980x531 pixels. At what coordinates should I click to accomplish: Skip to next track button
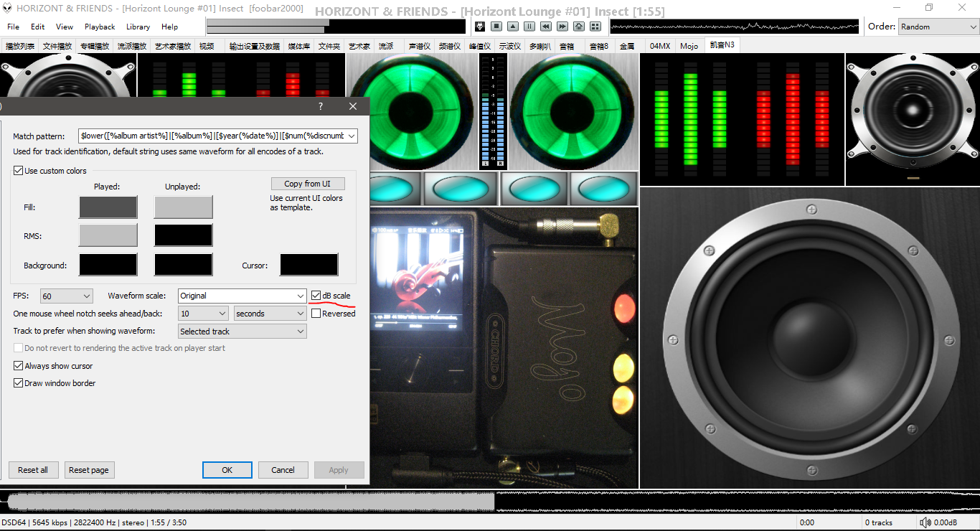[x=562, y=27]
